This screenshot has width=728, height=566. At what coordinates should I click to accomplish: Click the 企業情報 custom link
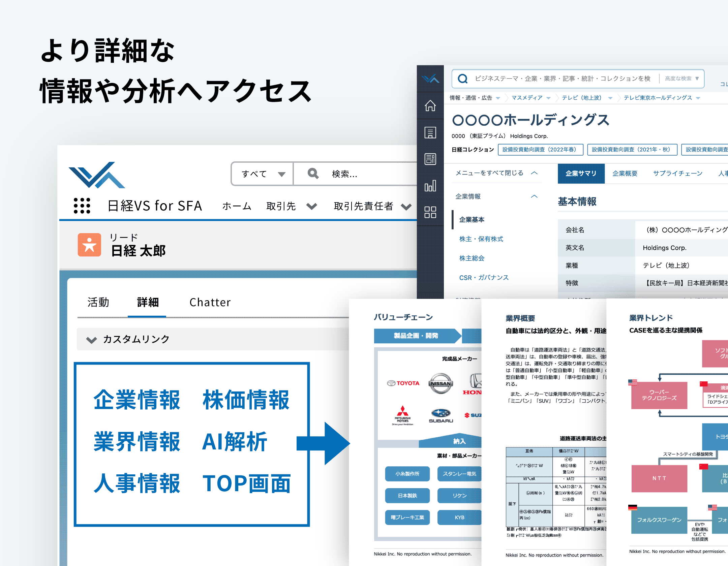pyautogui.click(x=137, y=400)
